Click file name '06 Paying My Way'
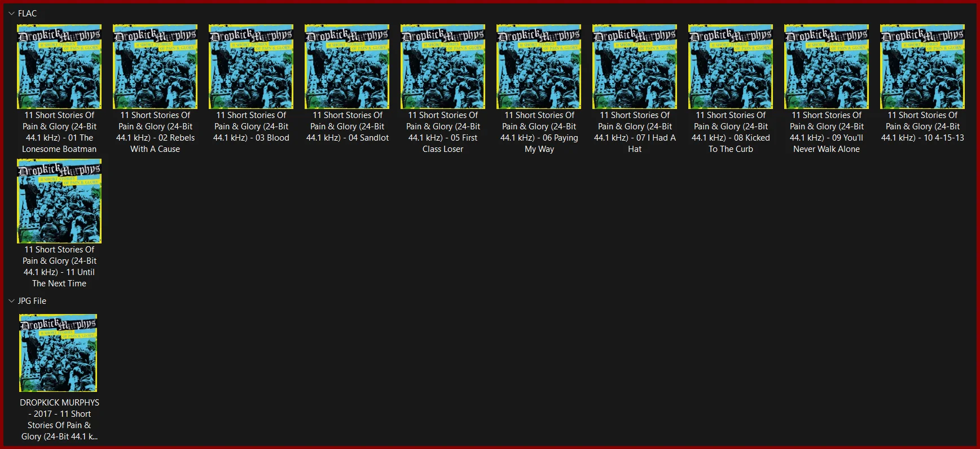Image resolution: width=980 pixels, height=449 pixels. 539,132
